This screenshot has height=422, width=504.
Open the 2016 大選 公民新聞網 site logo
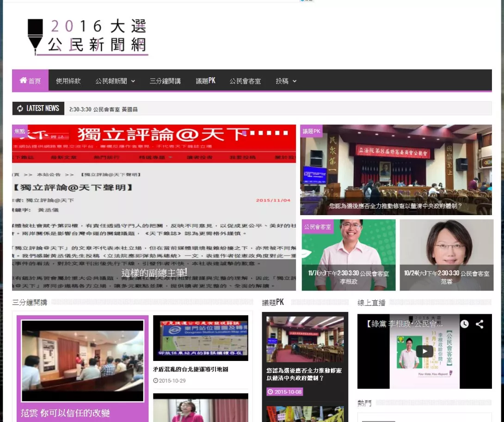[x=88, y=37]
